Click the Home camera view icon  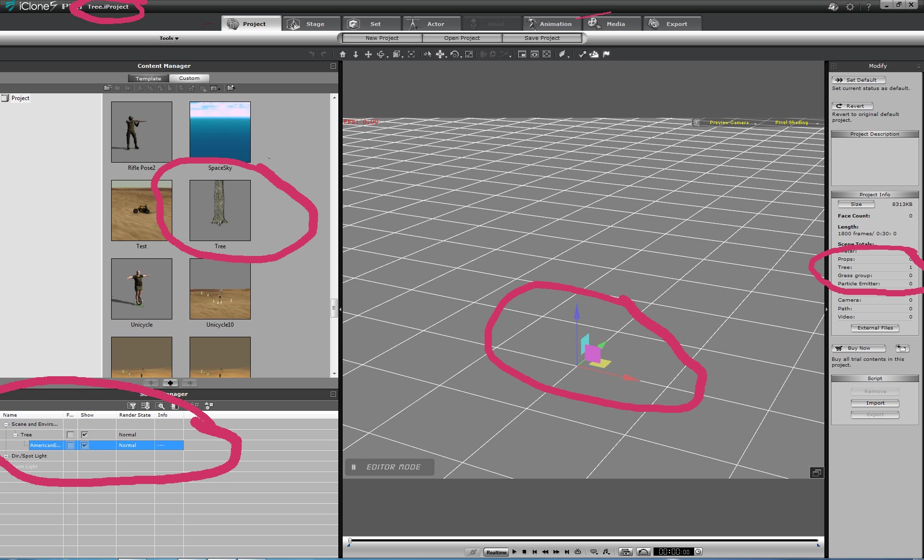(343, 54)
